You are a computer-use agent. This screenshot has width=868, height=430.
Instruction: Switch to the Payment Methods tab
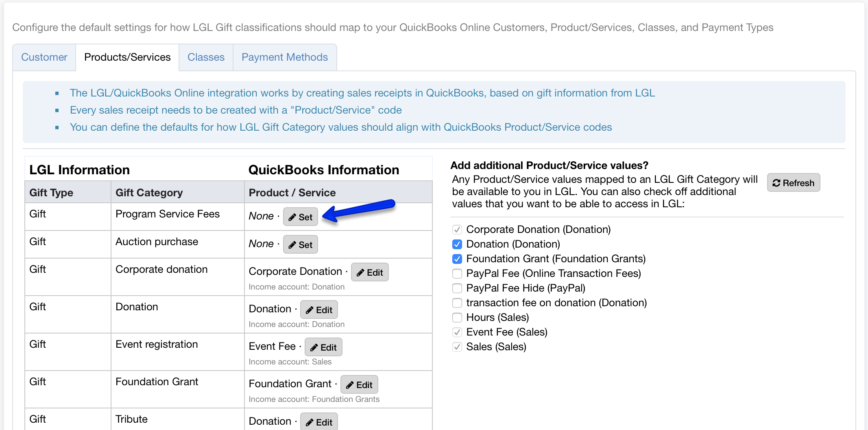coord(284,57)
